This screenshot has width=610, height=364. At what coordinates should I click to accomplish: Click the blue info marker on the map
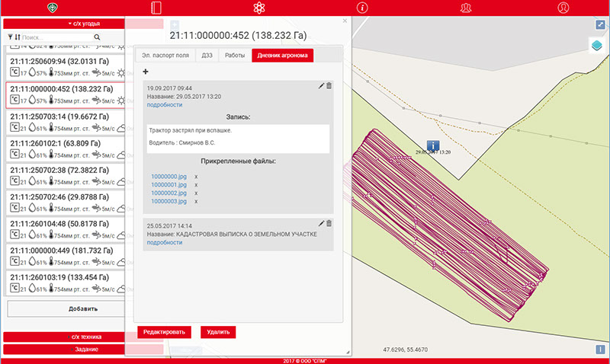click(432, 145)
